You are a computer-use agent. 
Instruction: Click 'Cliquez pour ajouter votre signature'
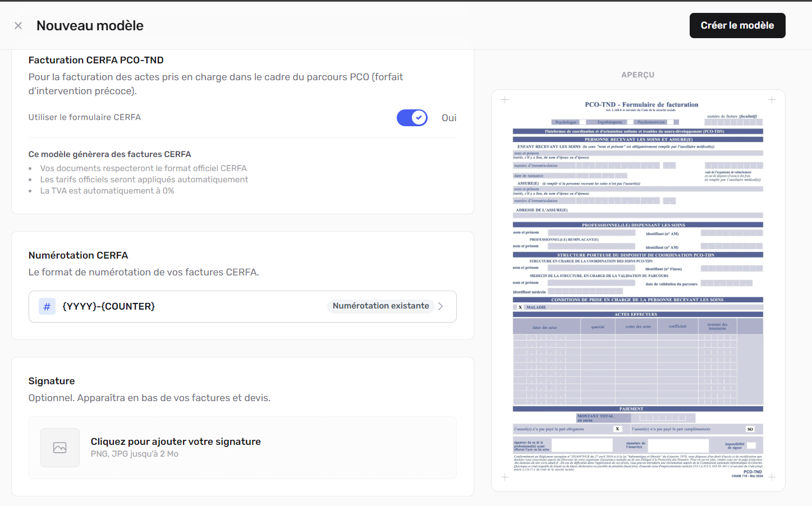coord(176,441)
